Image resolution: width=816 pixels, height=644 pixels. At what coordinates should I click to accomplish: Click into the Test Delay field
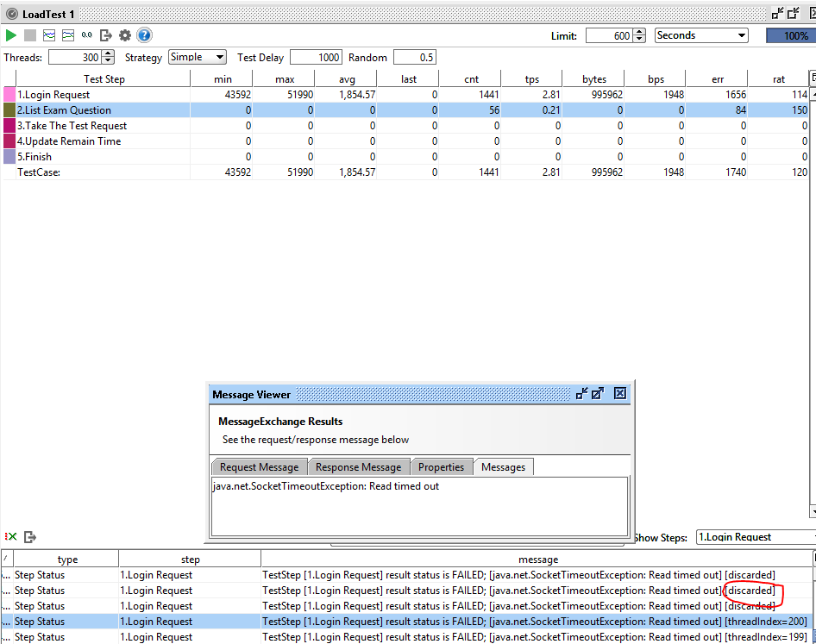(x=316, y=57)
